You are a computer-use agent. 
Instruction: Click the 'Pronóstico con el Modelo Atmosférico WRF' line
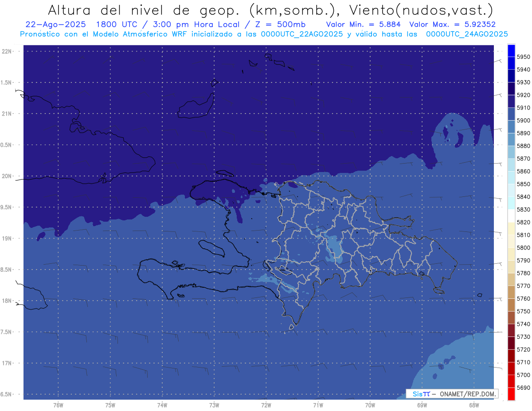tap(105, 34)
